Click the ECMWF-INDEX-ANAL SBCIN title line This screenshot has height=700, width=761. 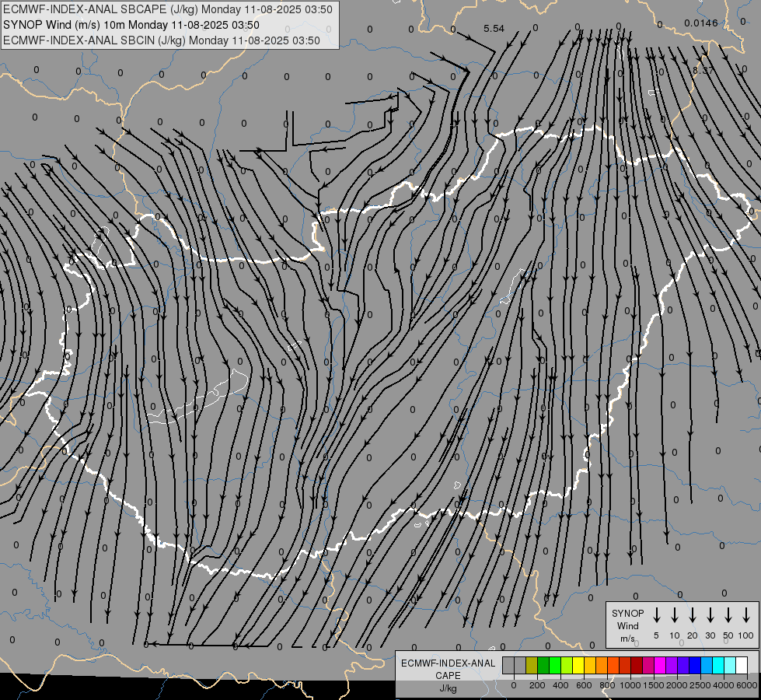162,40
